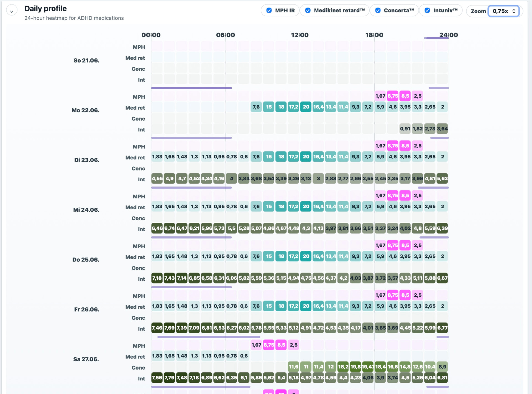Click the purple sleep bar above Mo 22.06.
Screen dimensions: 532x394
coord(191,88)
